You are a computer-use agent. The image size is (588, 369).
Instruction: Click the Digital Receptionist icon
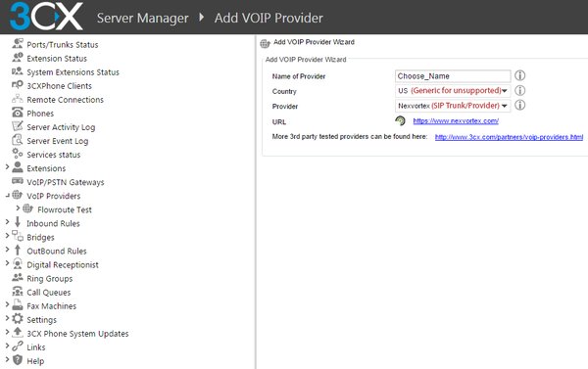tap(18, 263)
